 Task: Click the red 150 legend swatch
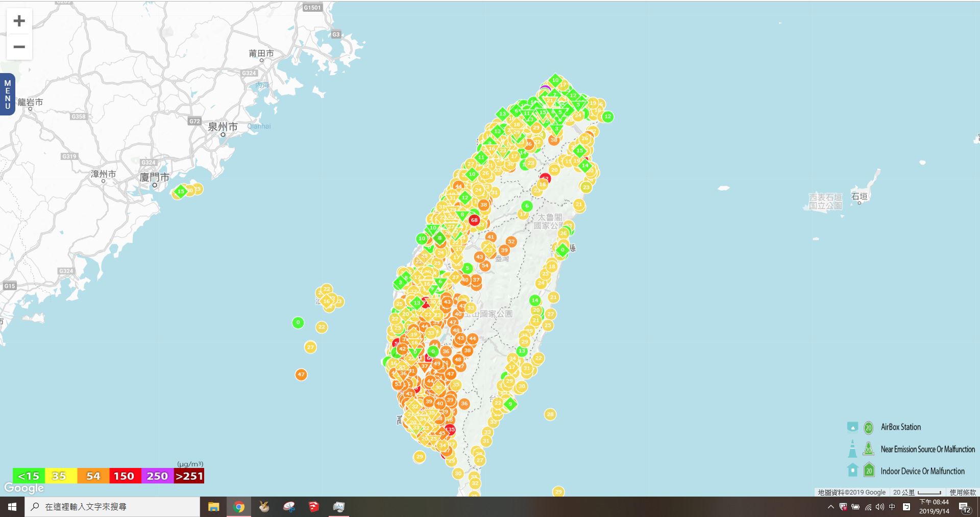[x=125, y=476]
